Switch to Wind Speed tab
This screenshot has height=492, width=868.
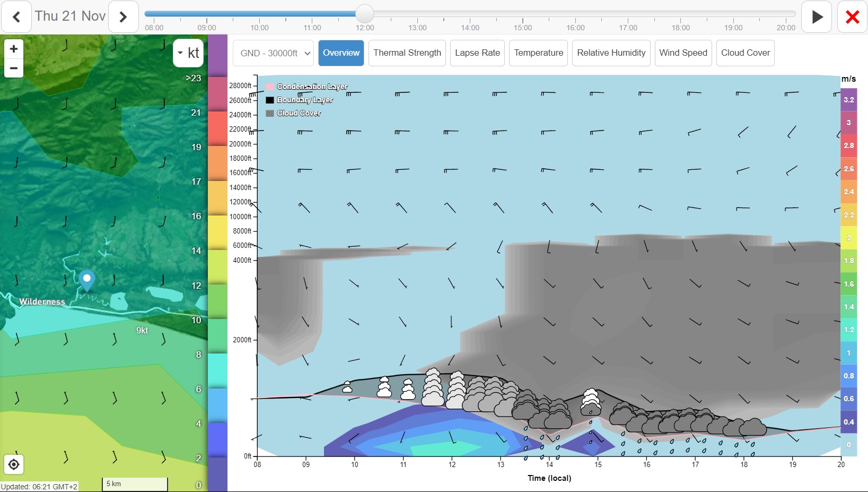683,53
